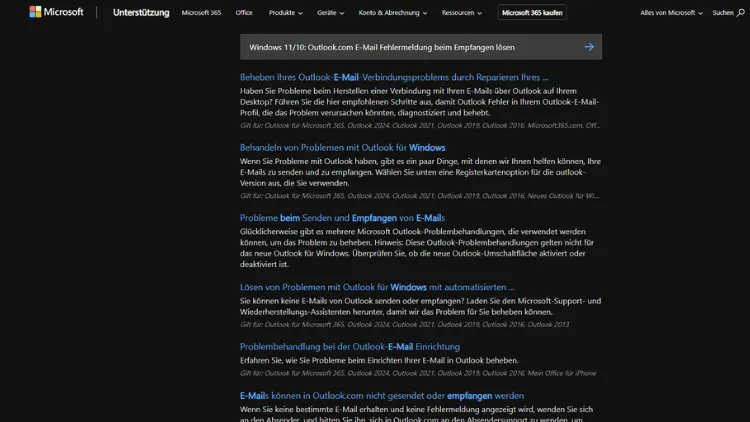
Task: Click the Microsoft logo
Action: pyautogui.click(x=56, y=12)
